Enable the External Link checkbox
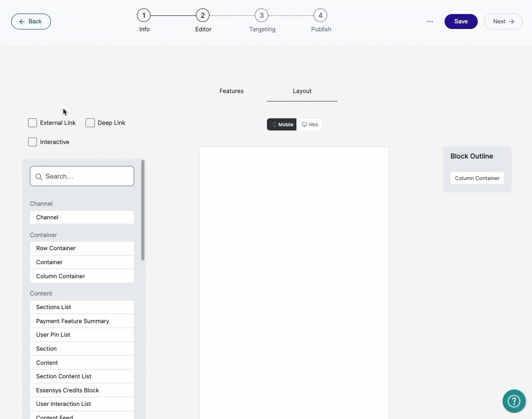Image resolution: width=532 pixels, height=419 pixels. click(x=33, y=123)
